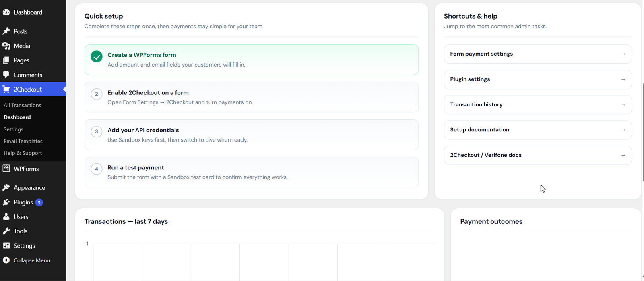Open Setup documentation shortcut

click(538, 130)
